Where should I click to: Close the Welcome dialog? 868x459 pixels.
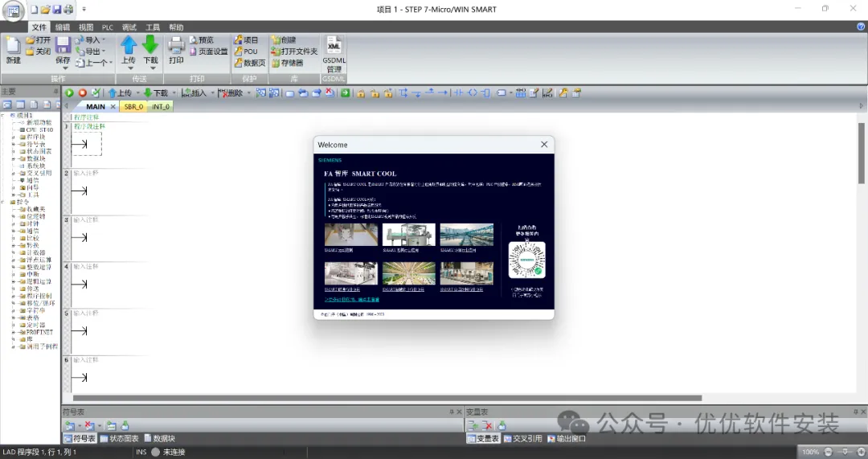point(544,145)
